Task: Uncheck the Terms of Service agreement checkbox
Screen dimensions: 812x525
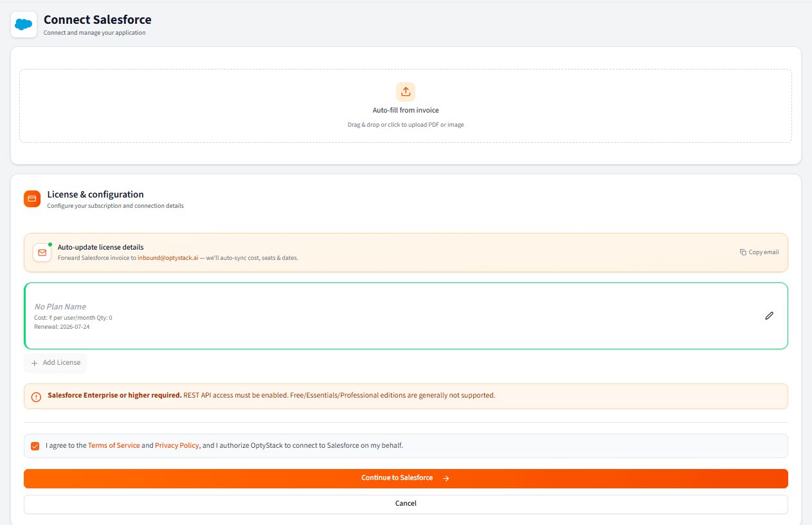Action: (35, 446)
